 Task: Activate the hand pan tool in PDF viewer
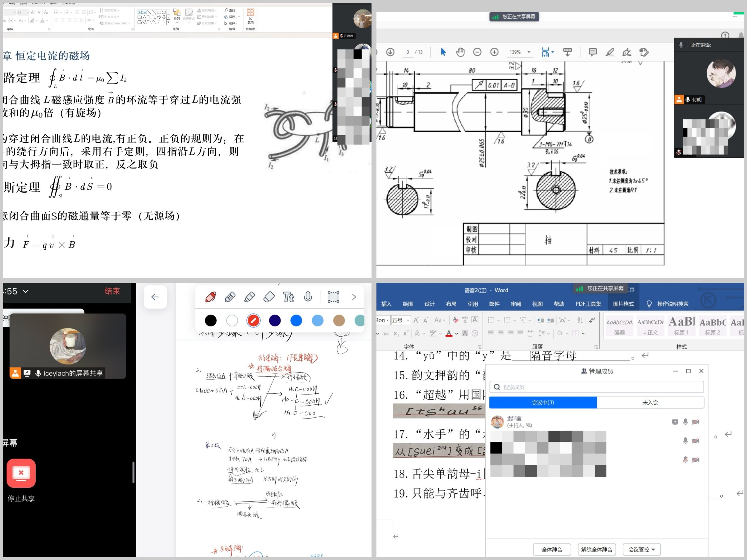click(460, 52)
